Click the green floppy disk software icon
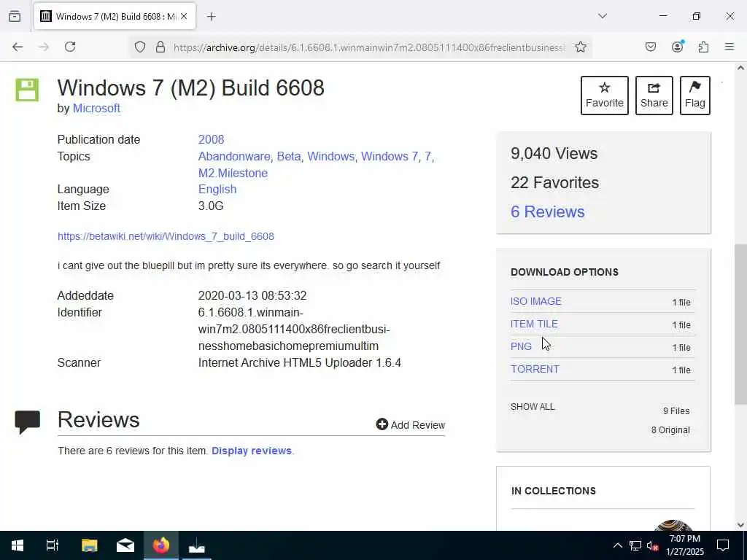The image size is (747, 560). (x=27, y=90)
